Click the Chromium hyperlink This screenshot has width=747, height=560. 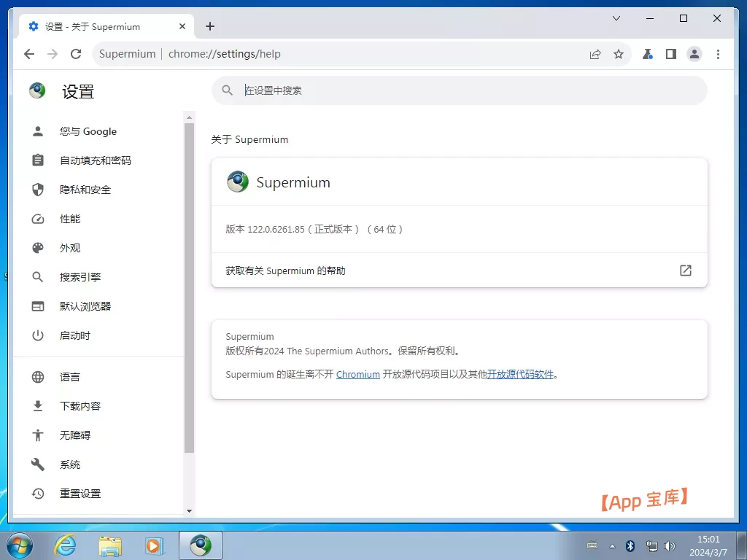click(x=357, y=374)
